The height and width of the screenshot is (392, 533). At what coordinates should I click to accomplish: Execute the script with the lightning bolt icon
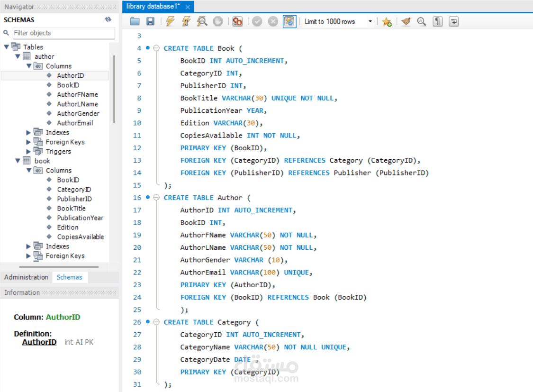170,21
